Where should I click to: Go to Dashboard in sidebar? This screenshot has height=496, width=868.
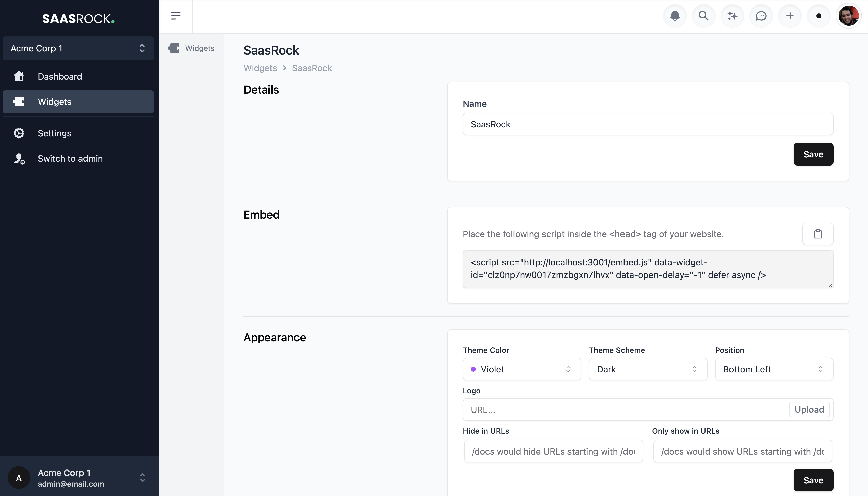[78, 76]
